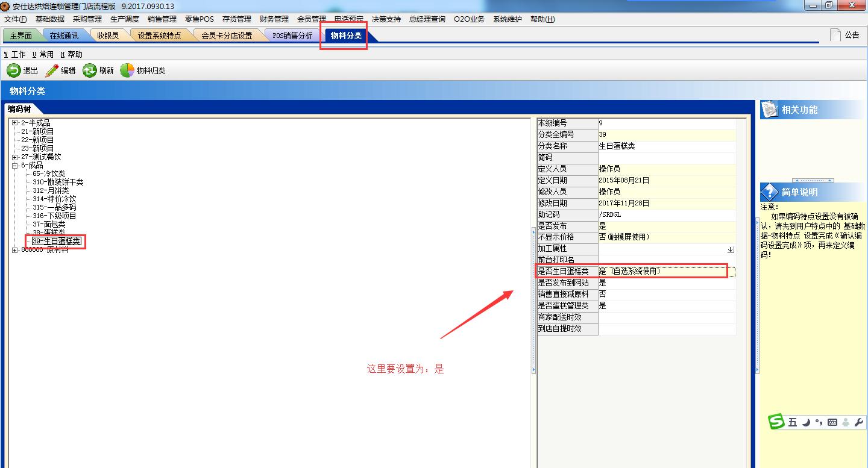Open the 基础数据 menu
This screenshot has height=468, width=868.
tap(50, 19)
